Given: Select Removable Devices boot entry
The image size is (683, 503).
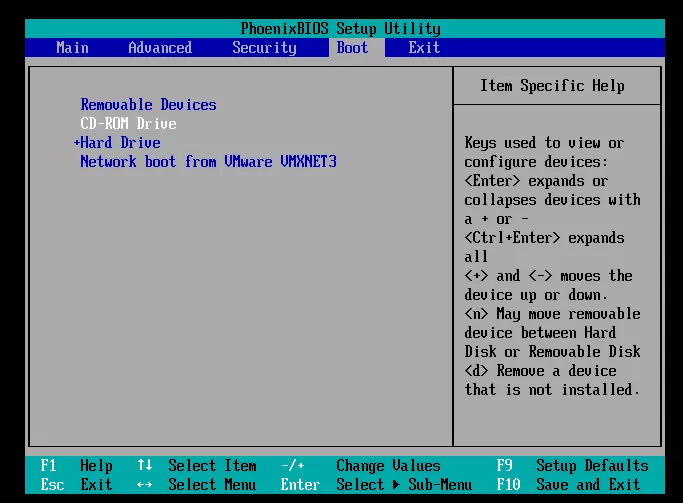Looking at the screenshot, I should tap(148, 105).
